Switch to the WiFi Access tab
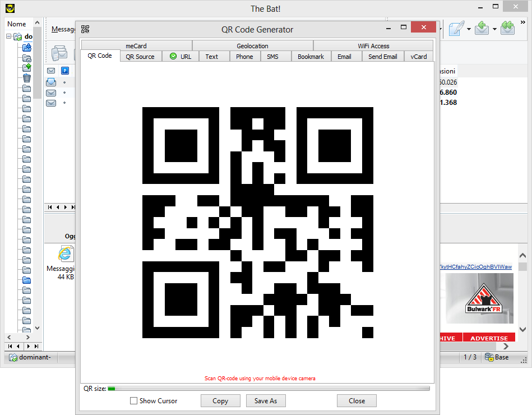This screenshot has width=532, height=415. coord(373,46)
